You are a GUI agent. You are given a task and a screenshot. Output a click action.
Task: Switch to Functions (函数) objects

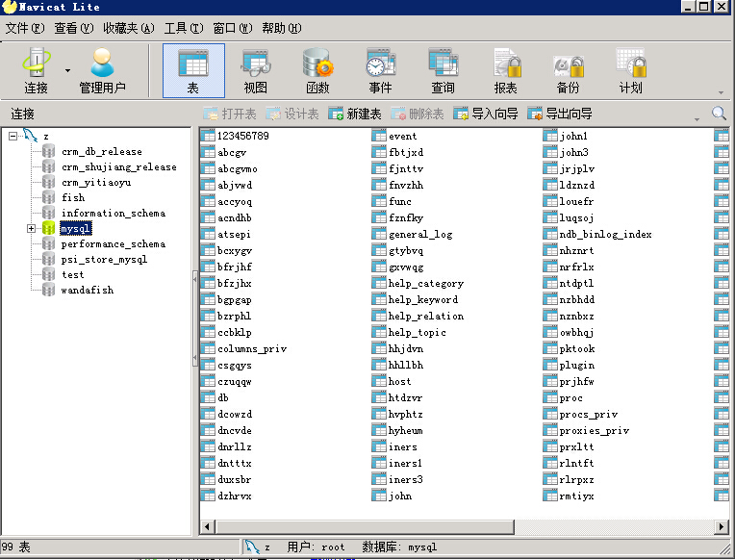click(317, 70)
